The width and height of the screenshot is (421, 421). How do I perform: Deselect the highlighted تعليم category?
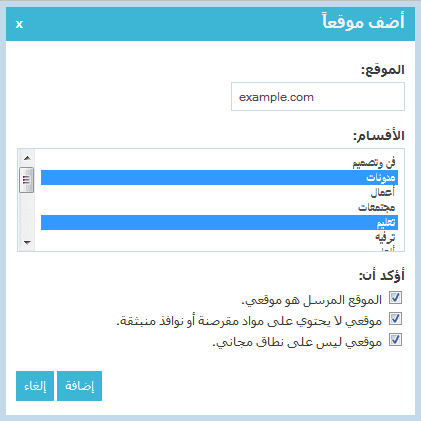(x=219, y=222)
